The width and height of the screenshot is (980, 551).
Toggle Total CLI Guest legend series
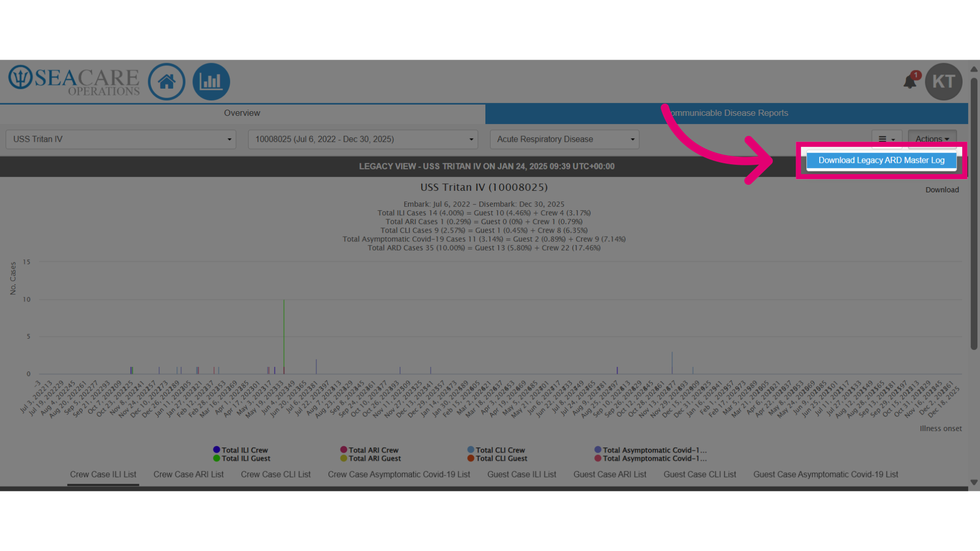pos(497,458)
